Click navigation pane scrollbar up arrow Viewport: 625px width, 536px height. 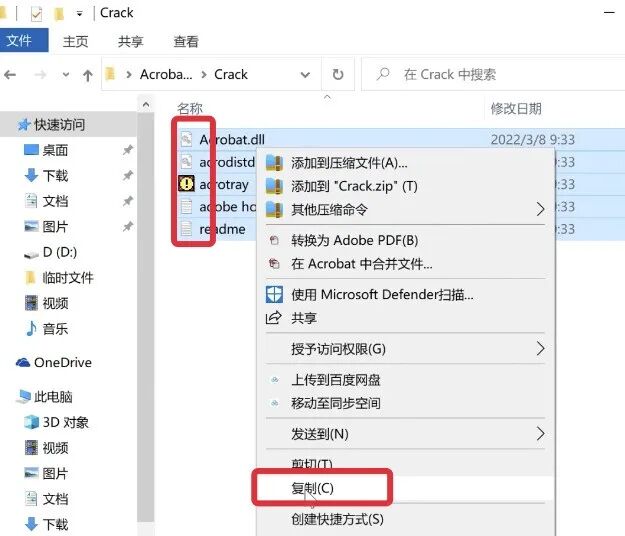(x=146, y=105)
